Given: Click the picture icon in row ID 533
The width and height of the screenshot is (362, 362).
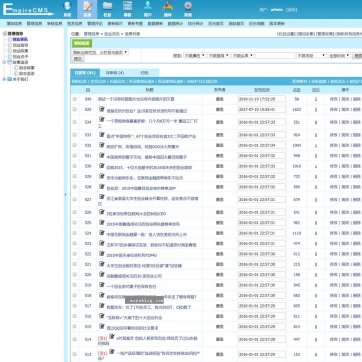Looking at the screenshot, I should click(102, 135).
